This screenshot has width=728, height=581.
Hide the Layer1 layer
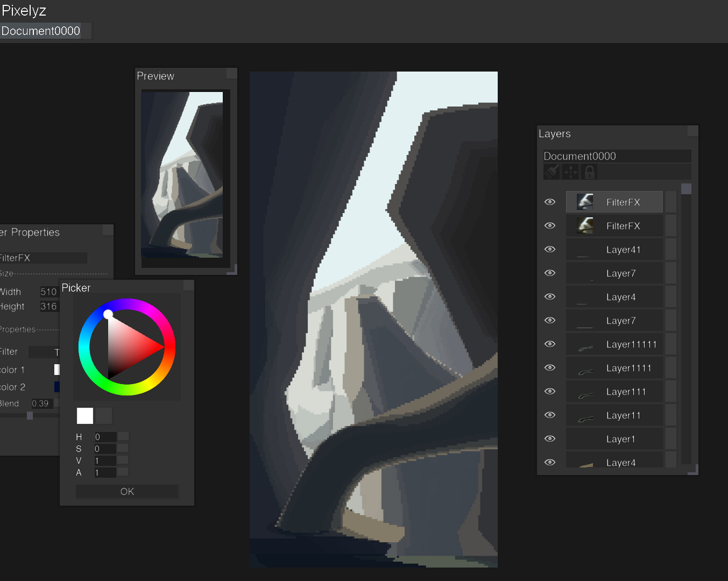(549, 438)
